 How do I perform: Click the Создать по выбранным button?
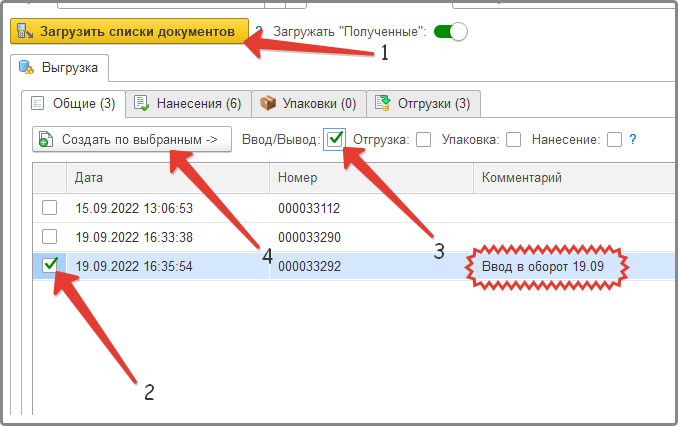132,139
